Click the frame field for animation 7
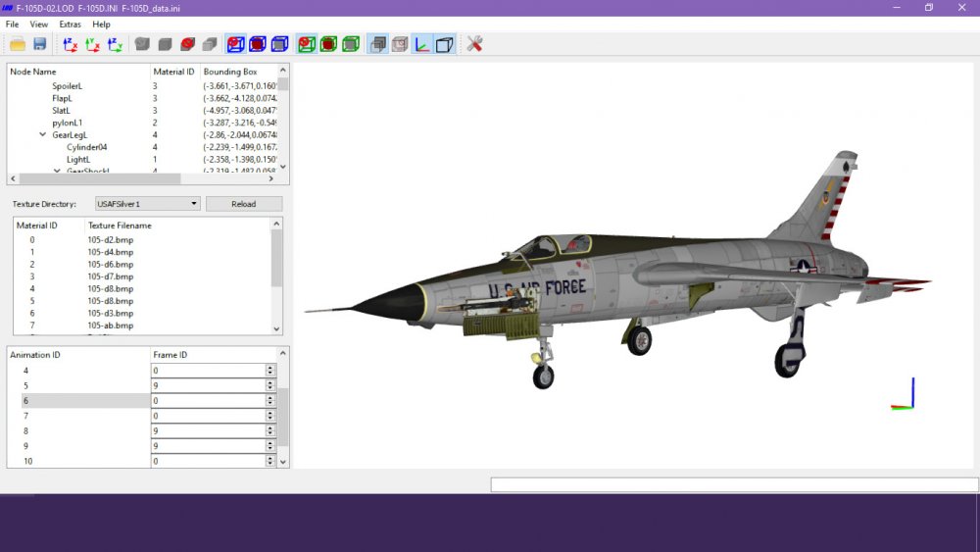The image size is (980, 552). point(208,416)
